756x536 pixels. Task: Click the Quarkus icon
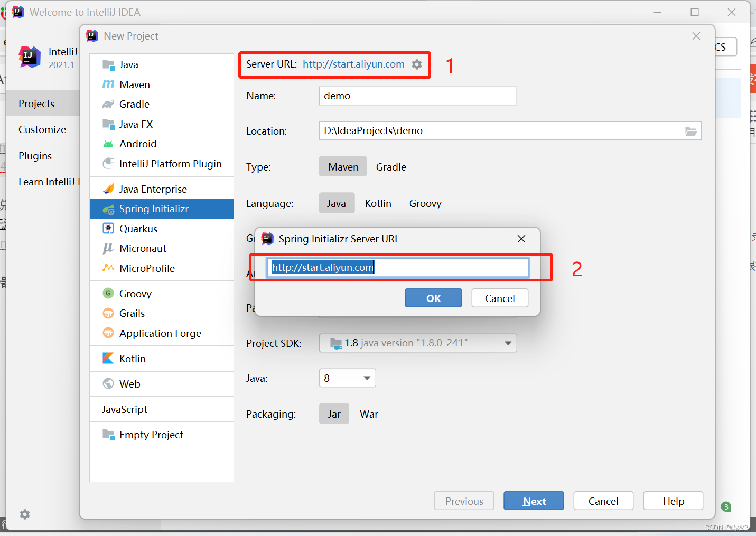108,228
